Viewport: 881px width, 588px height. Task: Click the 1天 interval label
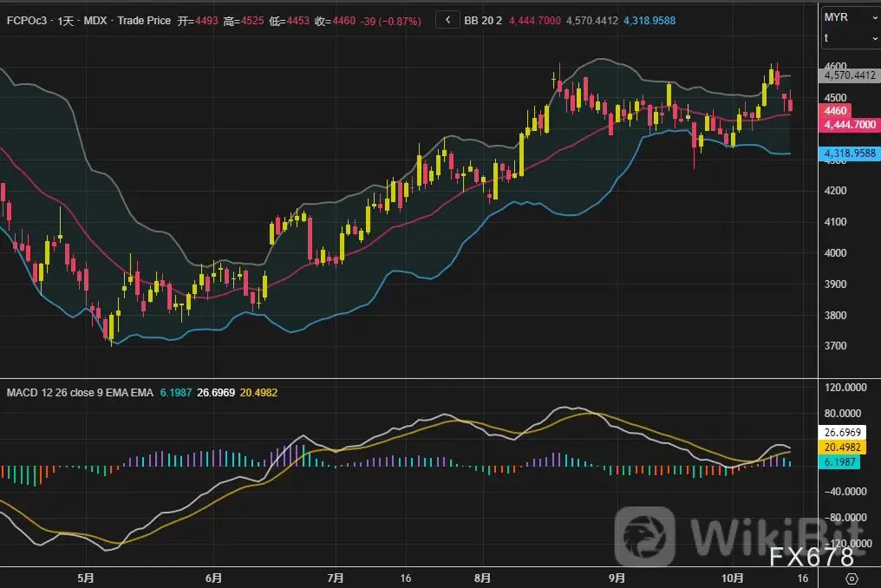[x=65, y=18]
